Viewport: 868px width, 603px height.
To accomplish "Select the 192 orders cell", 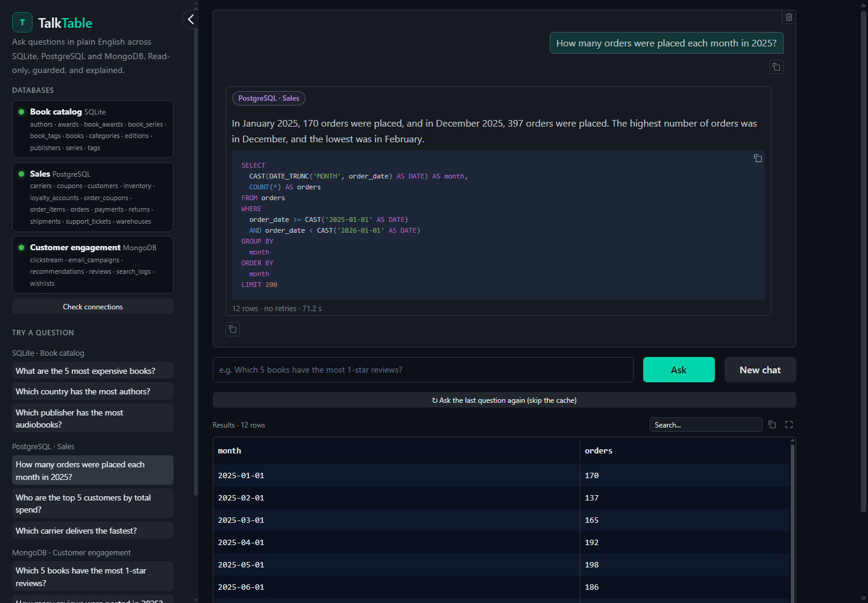I will [x=685, y=542].
